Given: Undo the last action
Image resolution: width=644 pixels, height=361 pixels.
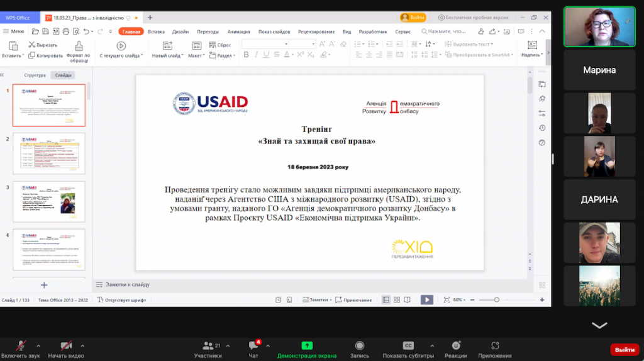Looking at the screenshot, I should [86, 31].
